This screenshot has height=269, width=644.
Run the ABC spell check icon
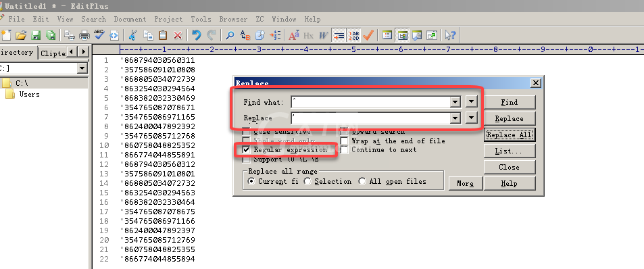(99, 35)
